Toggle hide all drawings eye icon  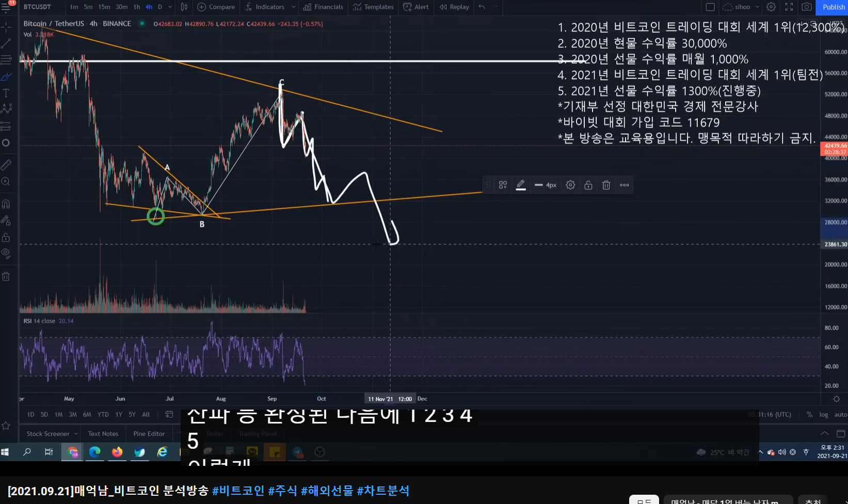pyautogui.click(x=6, y=254)
